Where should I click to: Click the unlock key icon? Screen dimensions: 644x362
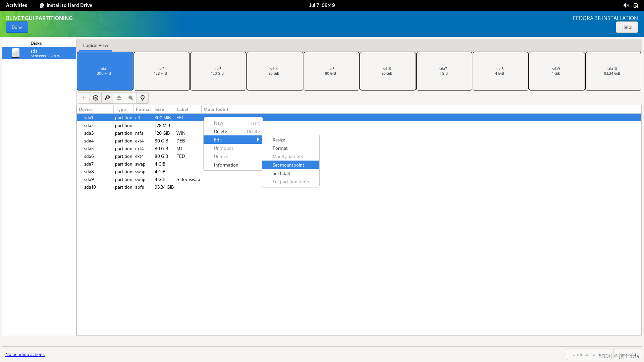[131, 98]
